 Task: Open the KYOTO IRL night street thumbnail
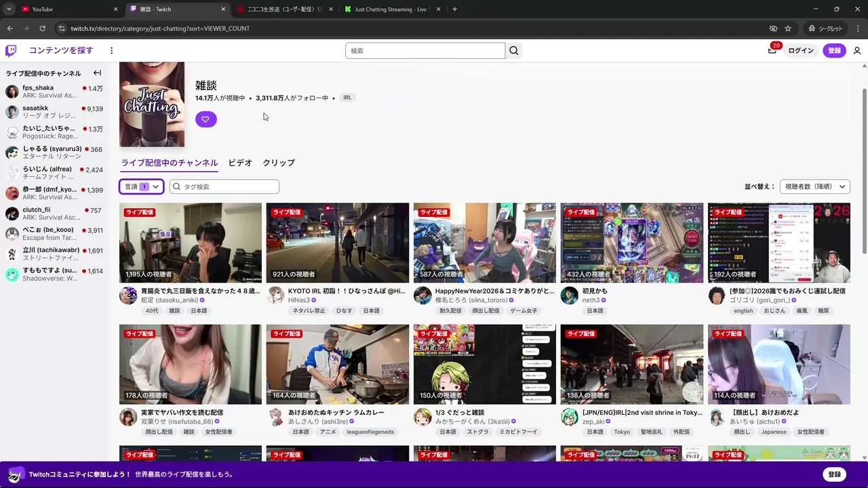[338, 243]
